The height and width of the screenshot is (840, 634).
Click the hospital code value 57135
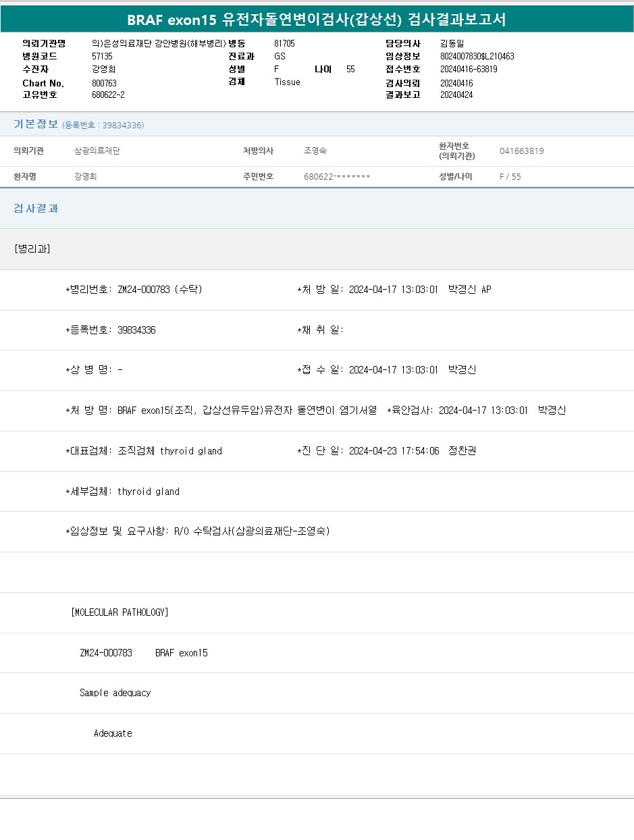point(102,56)
